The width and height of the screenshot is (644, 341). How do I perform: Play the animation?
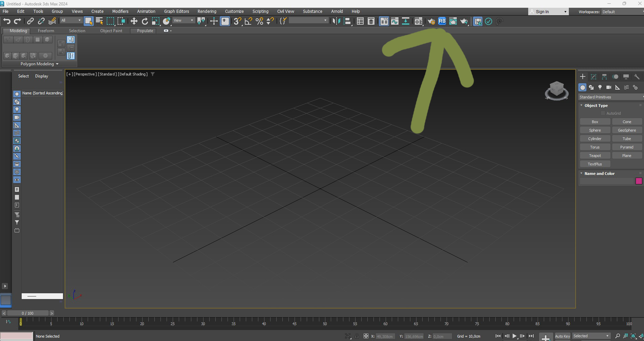(x=514, y=336)
